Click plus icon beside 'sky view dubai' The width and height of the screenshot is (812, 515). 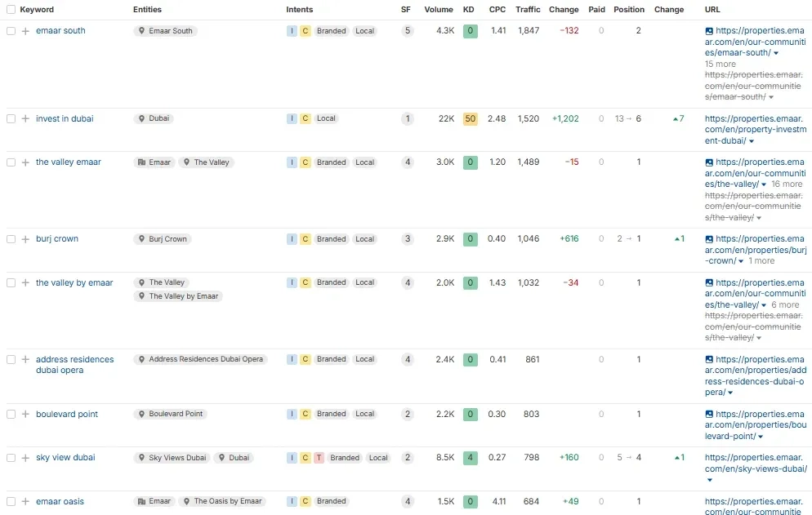pyautogui.click(x=25, y=458)
